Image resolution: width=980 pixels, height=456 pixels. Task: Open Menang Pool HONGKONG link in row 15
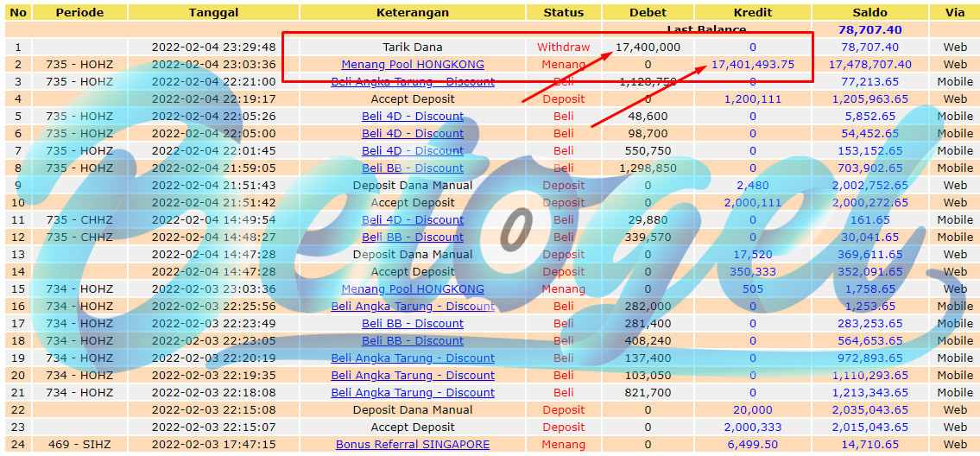coord(413,289)
